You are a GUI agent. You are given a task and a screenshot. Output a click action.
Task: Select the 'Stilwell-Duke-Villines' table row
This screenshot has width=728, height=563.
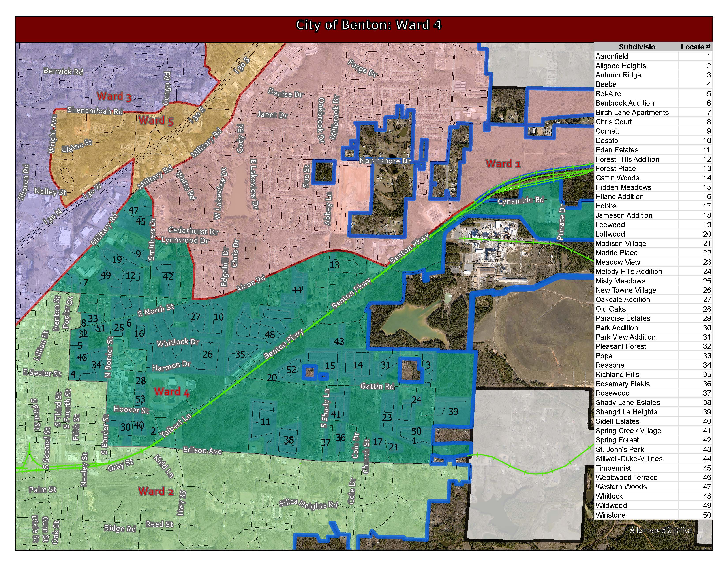tap(653, 459)
